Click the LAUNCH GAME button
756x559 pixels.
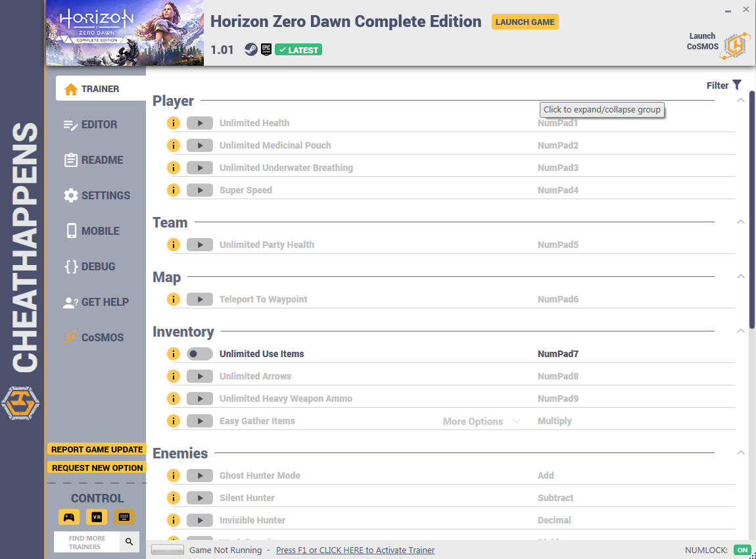[x=525, y=22]
